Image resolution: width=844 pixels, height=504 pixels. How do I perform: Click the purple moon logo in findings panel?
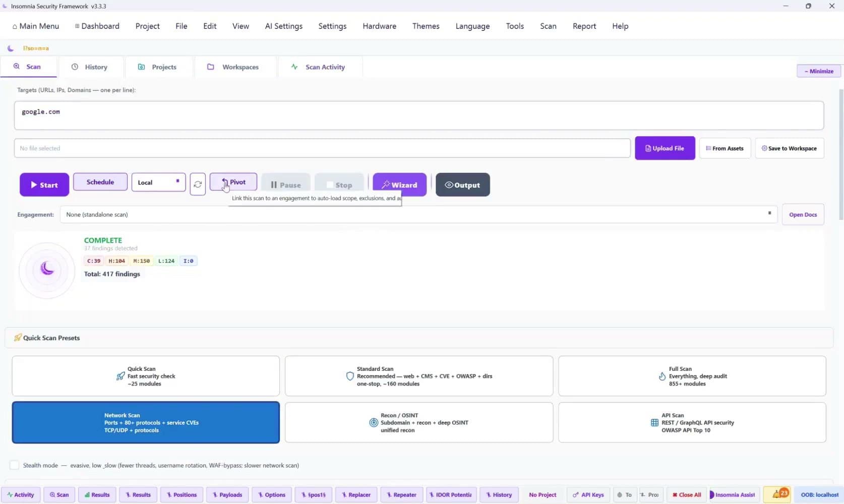coord(47,269)
